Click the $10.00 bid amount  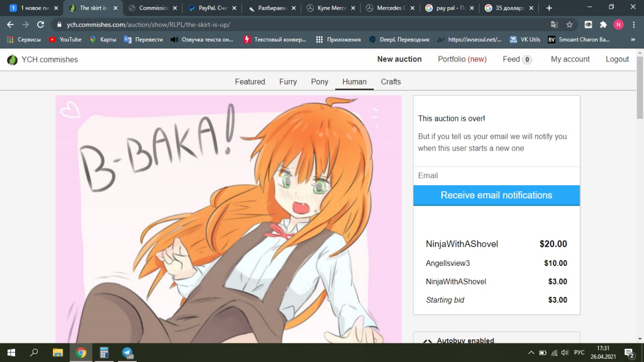[555, 263]
